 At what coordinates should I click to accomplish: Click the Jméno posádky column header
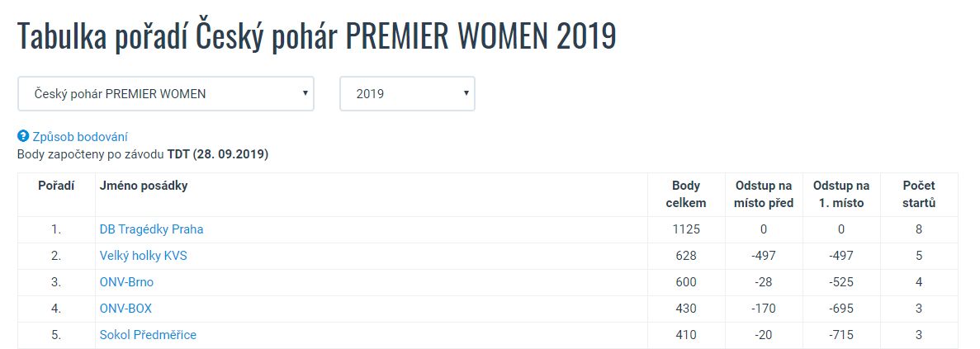[x=143, y=186]
